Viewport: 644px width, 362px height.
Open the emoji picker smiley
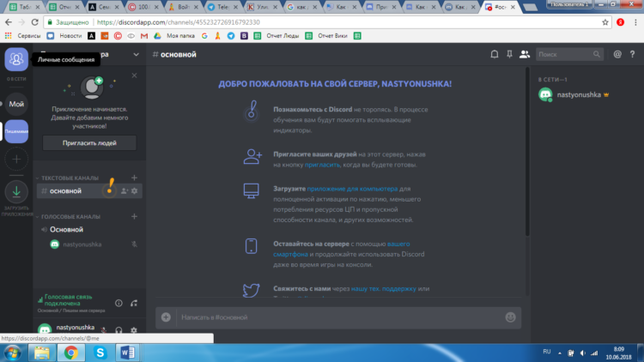click(x=511, y=317)
